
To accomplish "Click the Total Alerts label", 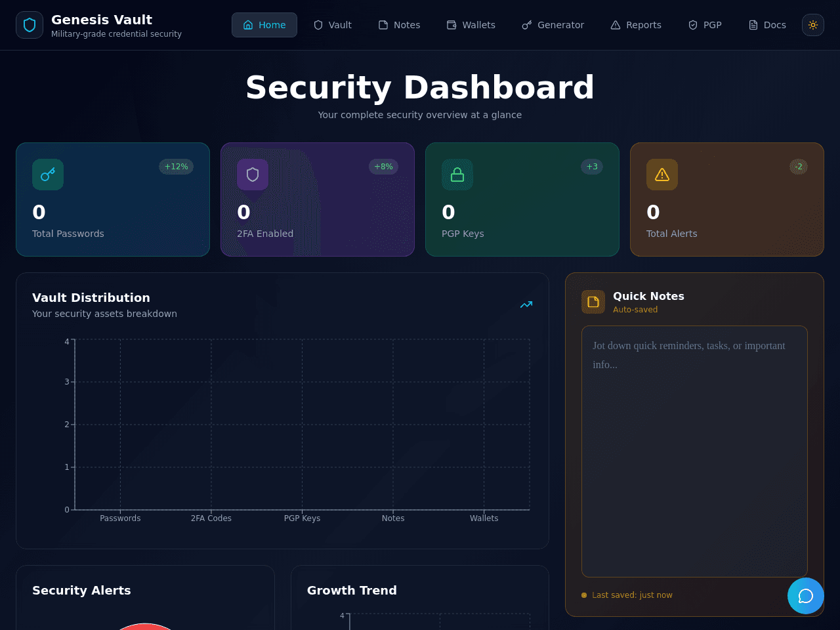I will tap(671, 234).
